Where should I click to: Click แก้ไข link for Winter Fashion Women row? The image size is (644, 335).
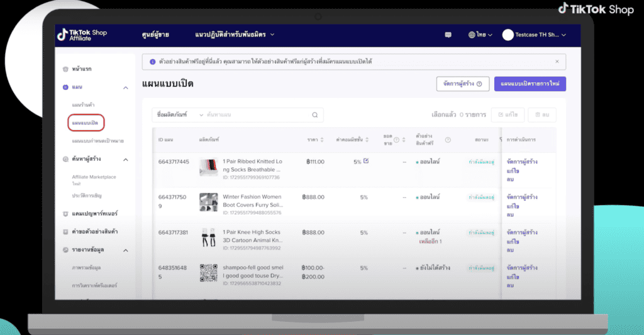(513, 206)
